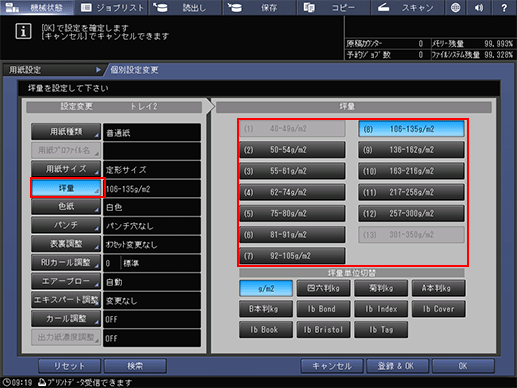The image size is (517, 388).
Task: Open the 表裏調整 setting
Action: pos(66,244)
